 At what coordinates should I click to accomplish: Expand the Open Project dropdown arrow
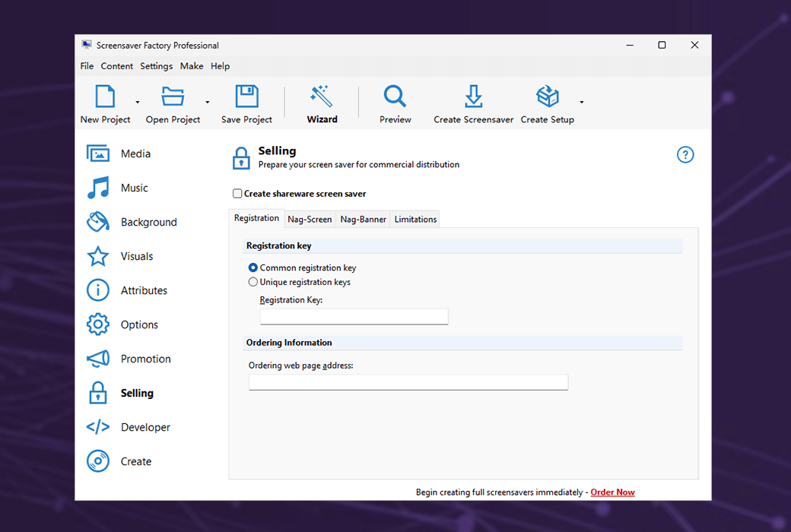click(x=208, y=103)
